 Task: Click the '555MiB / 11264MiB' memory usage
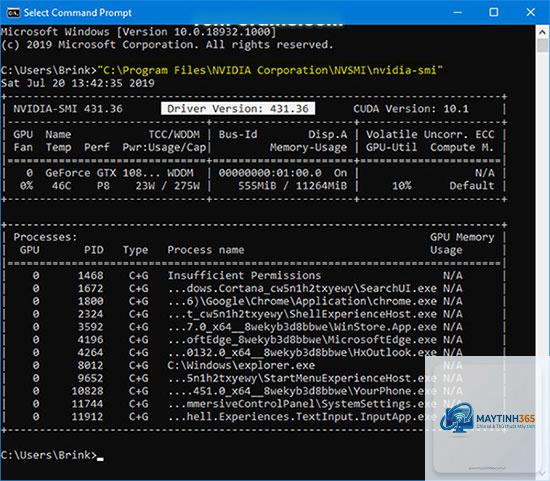tap(293, 186)
